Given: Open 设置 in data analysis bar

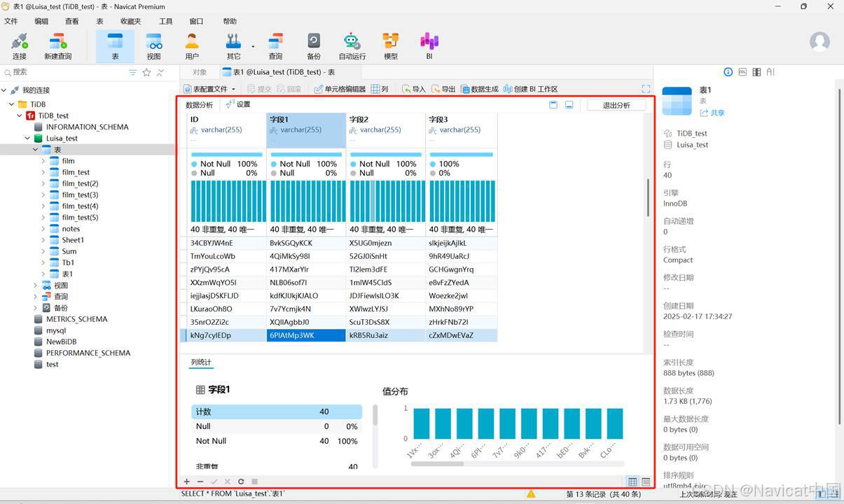Looking at the screenshot, I should pyautogui.click(x=237, y=104).
